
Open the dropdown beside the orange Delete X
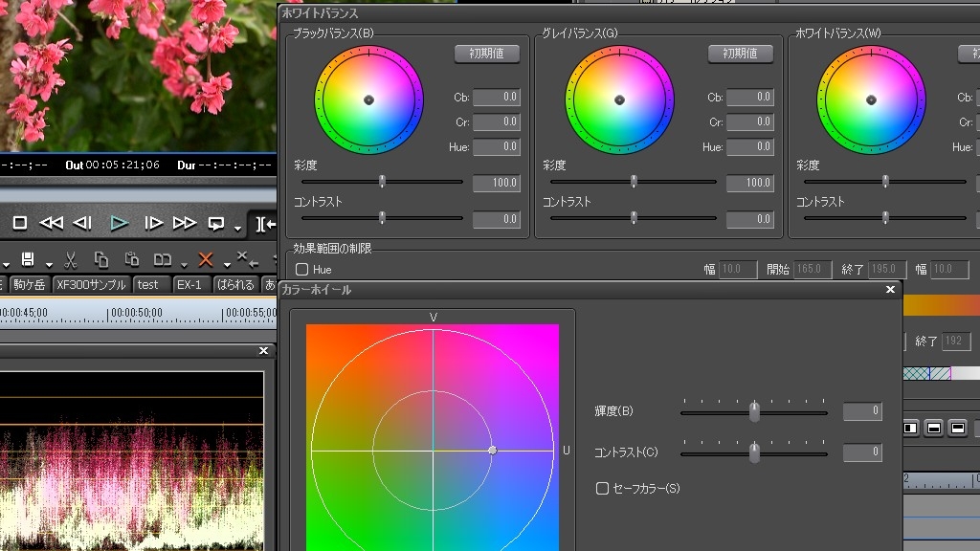coord(226,263)
